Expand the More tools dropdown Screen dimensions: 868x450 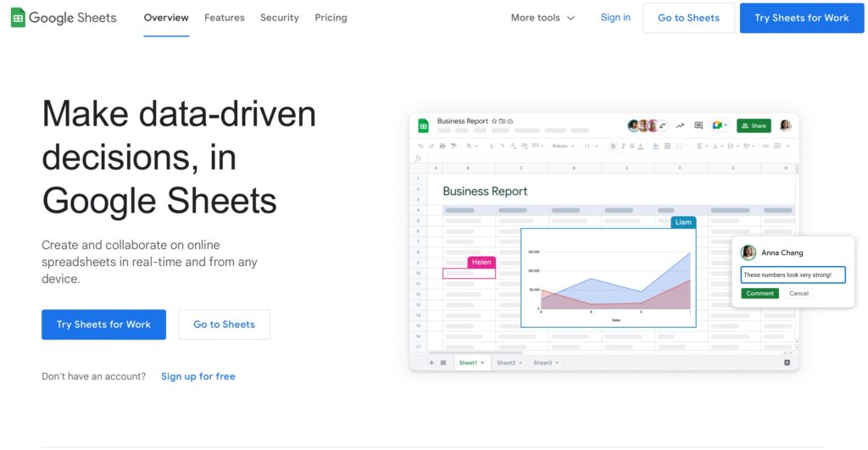pyautogui.click(x=542, y=18)
